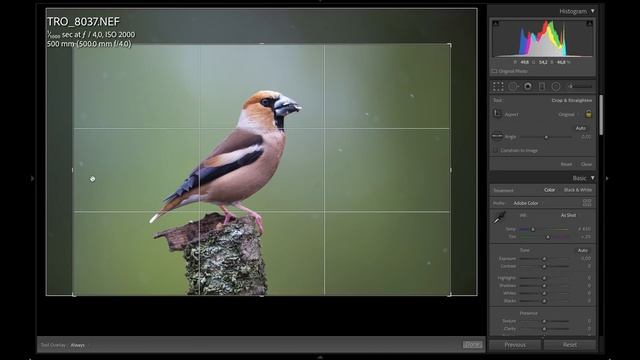Viewport: 640px width, 360px height.
Task: Select Color treatment
Action: [549, 190]
